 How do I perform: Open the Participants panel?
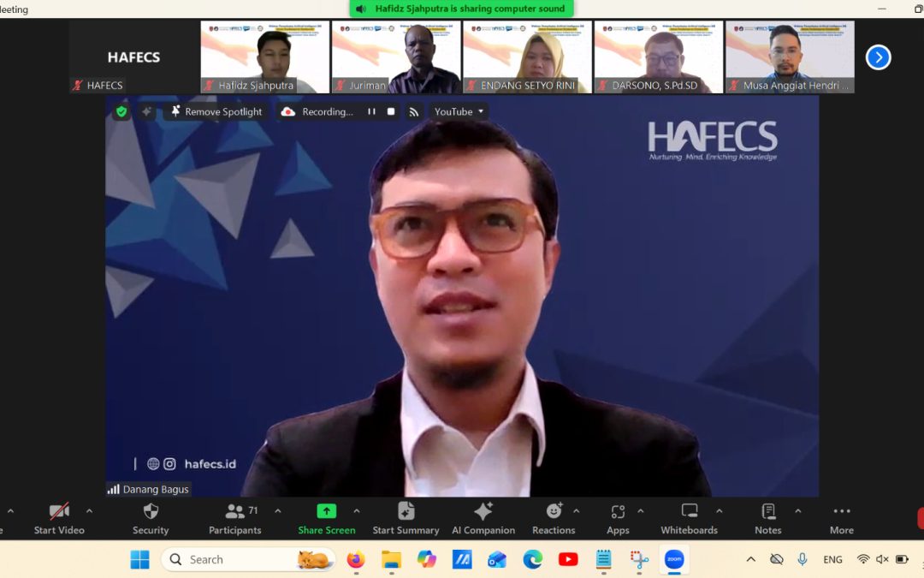click(234, 519)
